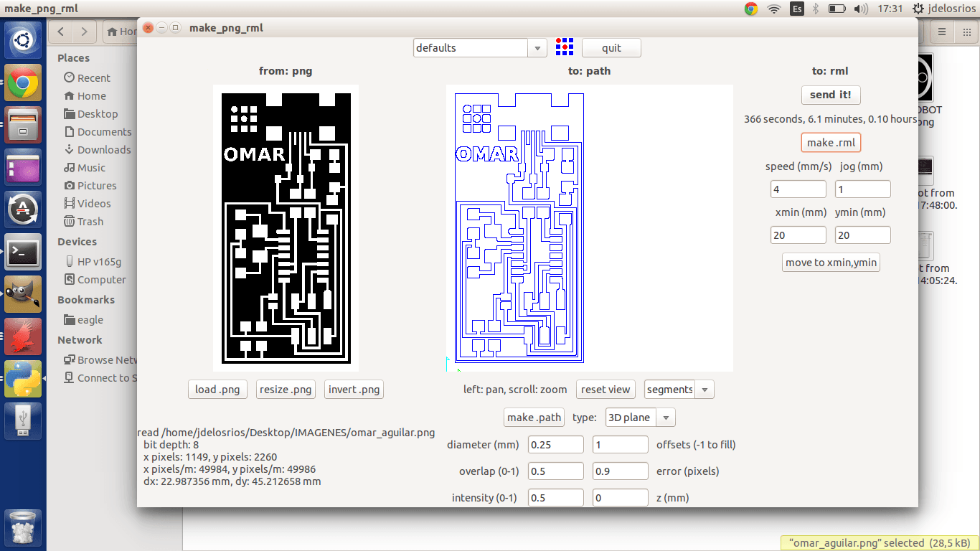Click reset view button
This screenshot has width=980, height=551.
pos(606,390)
